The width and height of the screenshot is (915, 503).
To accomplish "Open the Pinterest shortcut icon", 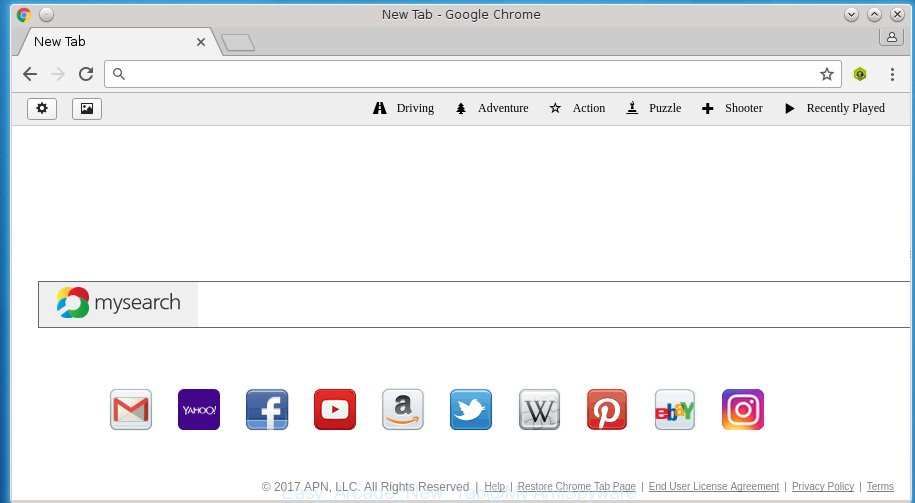I will (x=607, y=410).
